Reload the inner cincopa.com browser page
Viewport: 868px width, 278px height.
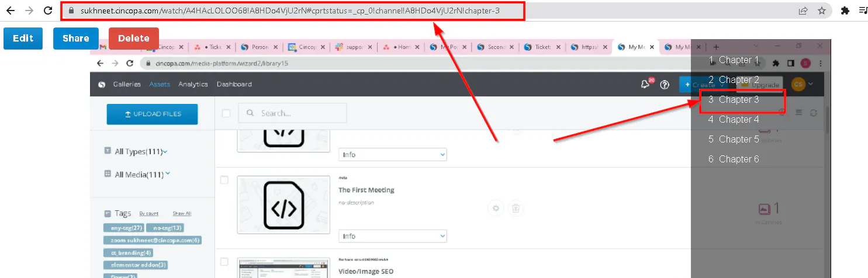click(130, 62)
